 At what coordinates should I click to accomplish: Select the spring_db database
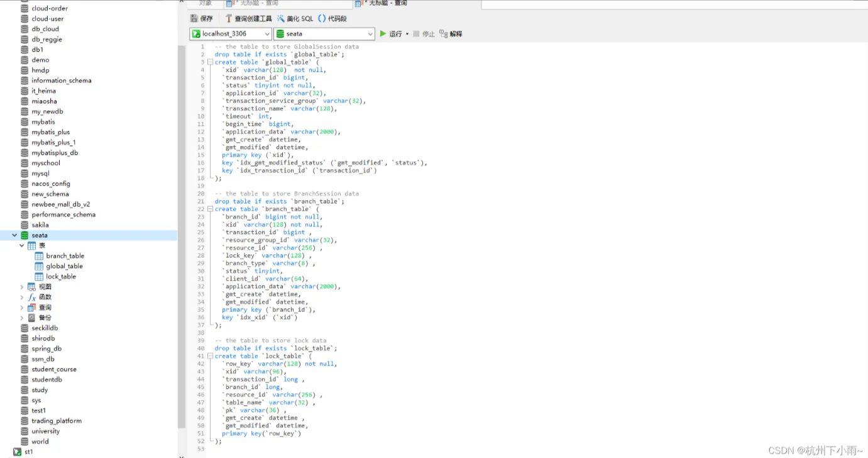(47, 349)
